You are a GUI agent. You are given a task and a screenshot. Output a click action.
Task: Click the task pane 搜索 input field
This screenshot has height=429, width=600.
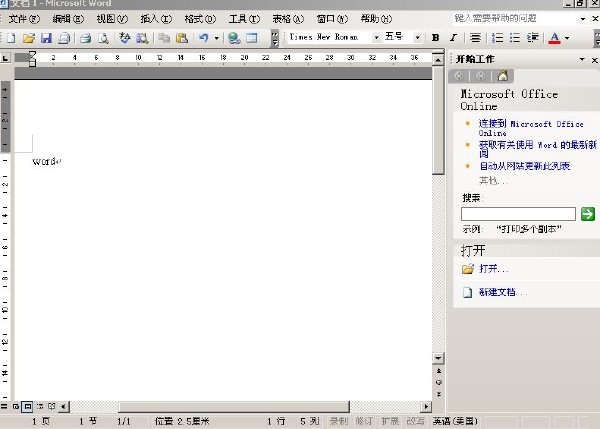click(x=518, y=214)
